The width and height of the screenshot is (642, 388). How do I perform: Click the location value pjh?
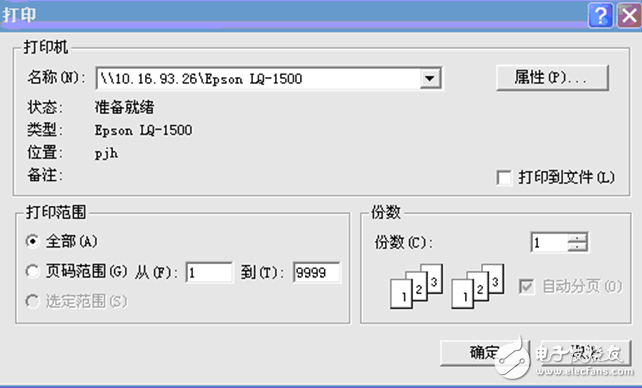tap(106, 154)
